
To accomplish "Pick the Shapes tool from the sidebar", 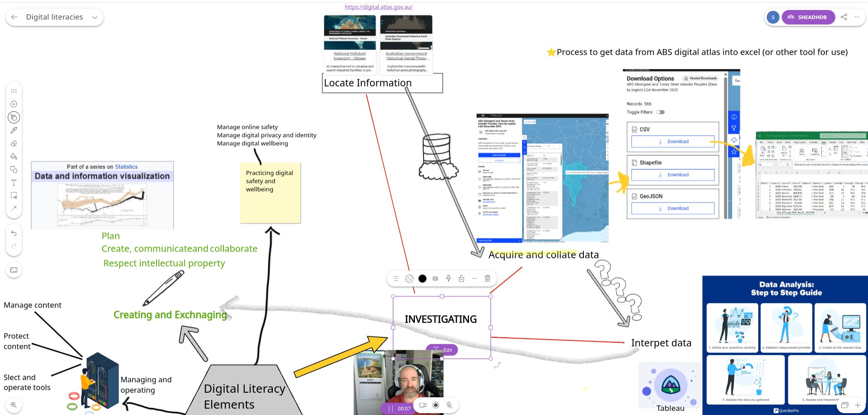I will point(14,169).
